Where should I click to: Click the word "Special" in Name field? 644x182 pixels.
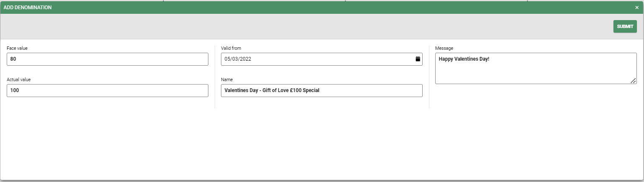(x=310, y=90)
